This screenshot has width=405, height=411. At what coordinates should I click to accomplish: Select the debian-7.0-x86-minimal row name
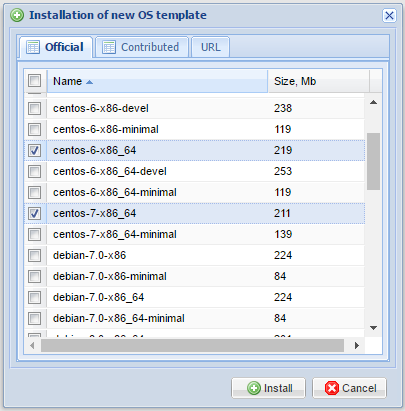pos(110,276)
